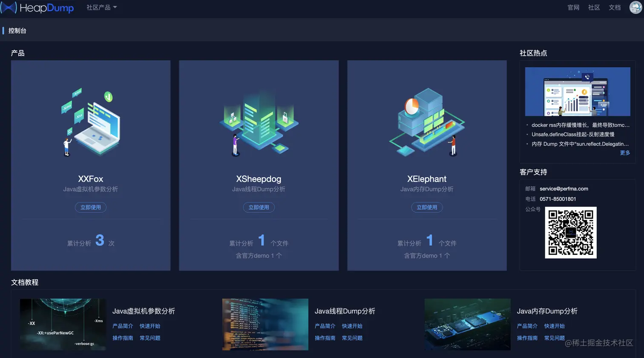Click 立即使用 under XXFox
Viewport: 644px width, 358px height.
coord(91,207)
